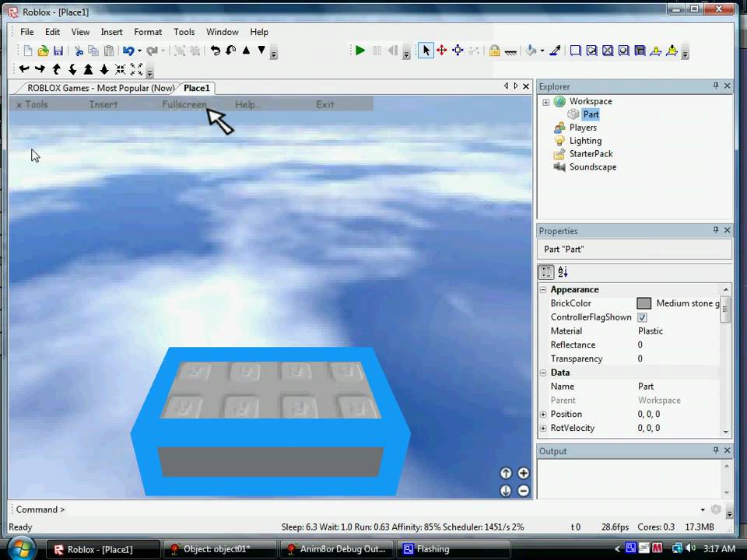Click the Undo arrow icon
This screenshot has width=747, height=560.
click(128, 51)
